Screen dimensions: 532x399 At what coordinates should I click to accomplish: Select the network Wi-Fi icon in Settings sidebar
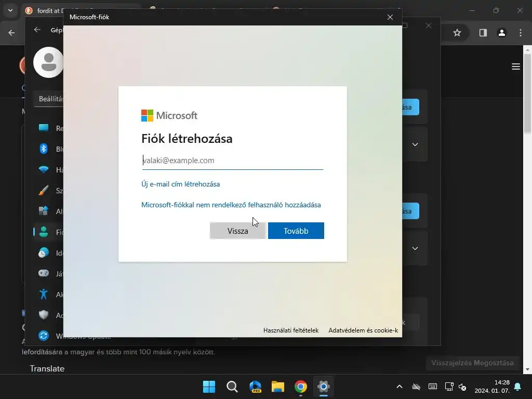pyautogui.click(x=44, y=170)
